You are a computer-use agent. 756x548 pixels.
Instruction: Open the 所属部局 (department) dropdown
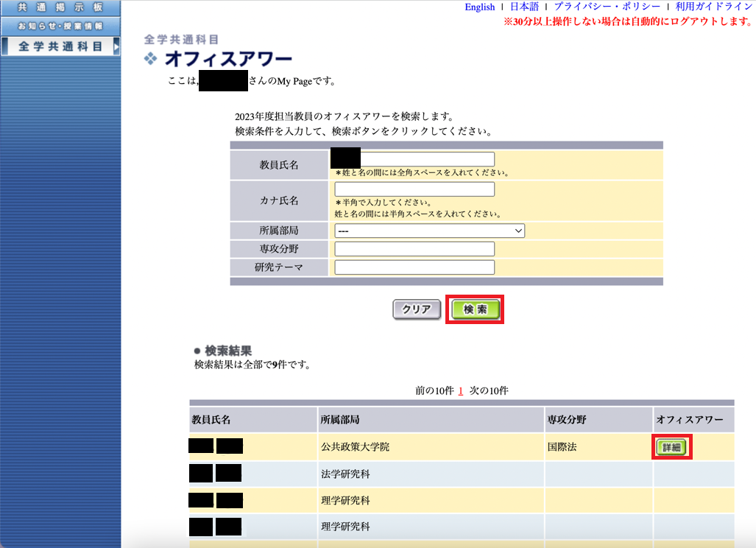(x=429, y=231)
